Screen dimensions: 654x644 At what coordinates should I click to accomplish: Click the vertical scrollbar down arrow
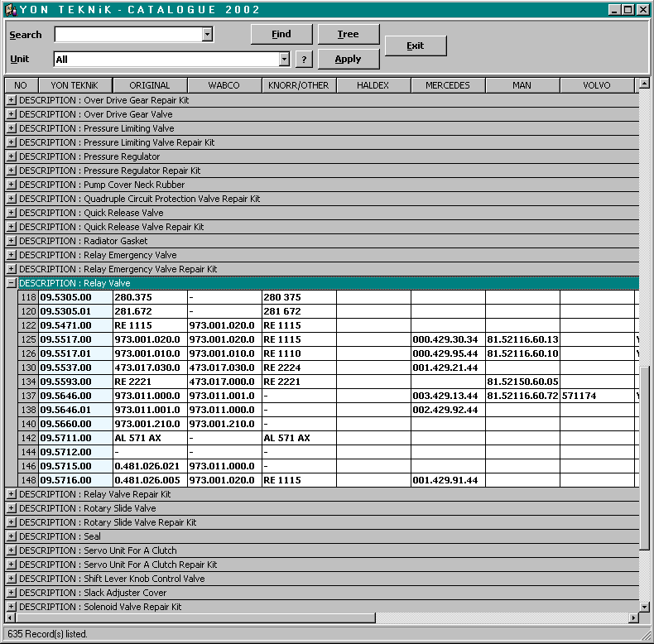(x=644, y=607)
